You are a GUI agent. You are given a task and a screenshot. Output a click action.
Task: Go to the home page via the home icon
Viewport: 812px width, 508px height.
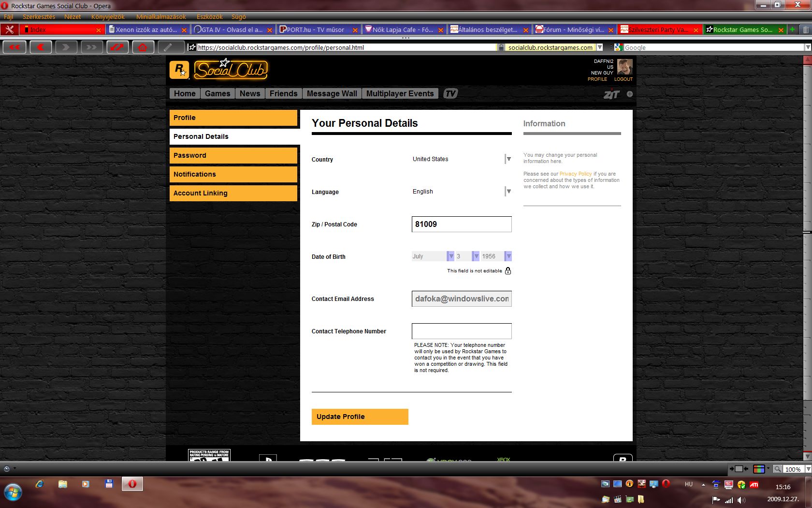tap(143, 47)
